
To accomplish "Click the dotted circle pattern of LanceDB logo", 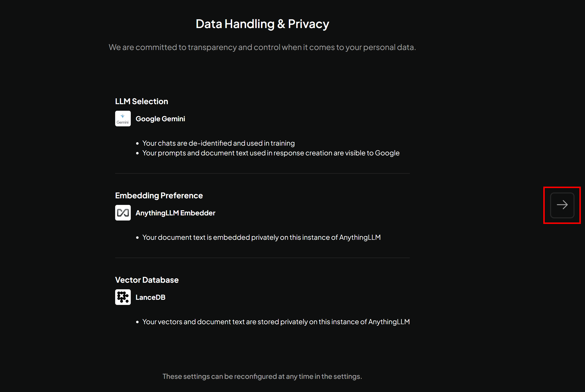I will (123, 297).
